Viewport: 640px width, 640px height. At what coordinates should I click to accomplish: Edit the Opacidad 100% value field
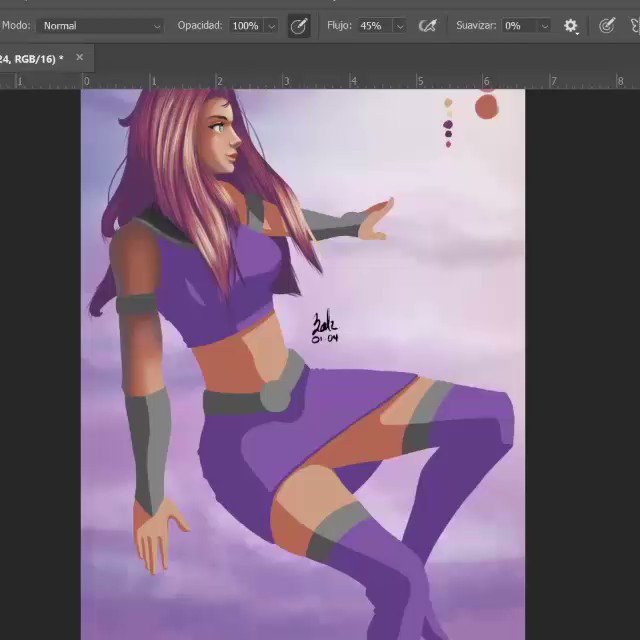click(x=246, y=26)
